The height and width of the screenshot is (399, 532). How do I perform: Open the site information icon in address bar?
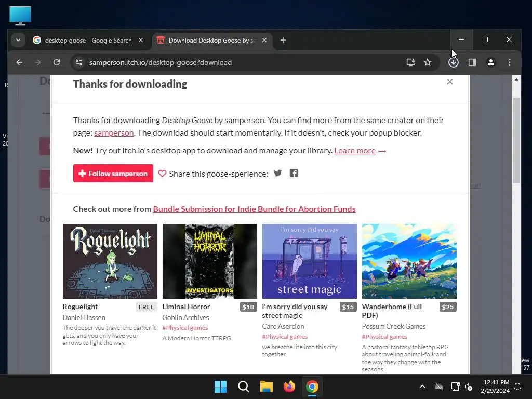(x=79, y=62)
